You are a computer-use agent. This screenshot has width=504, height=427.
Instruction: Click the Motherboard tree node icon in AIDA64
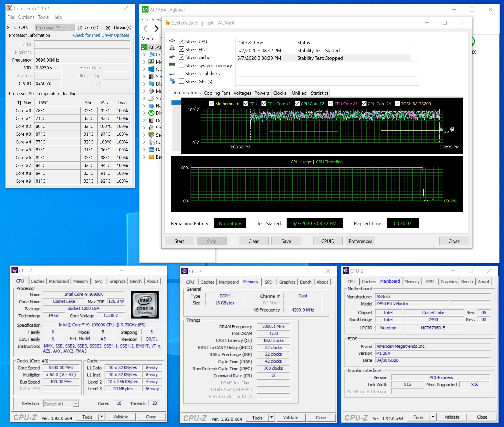pos(151,62)
